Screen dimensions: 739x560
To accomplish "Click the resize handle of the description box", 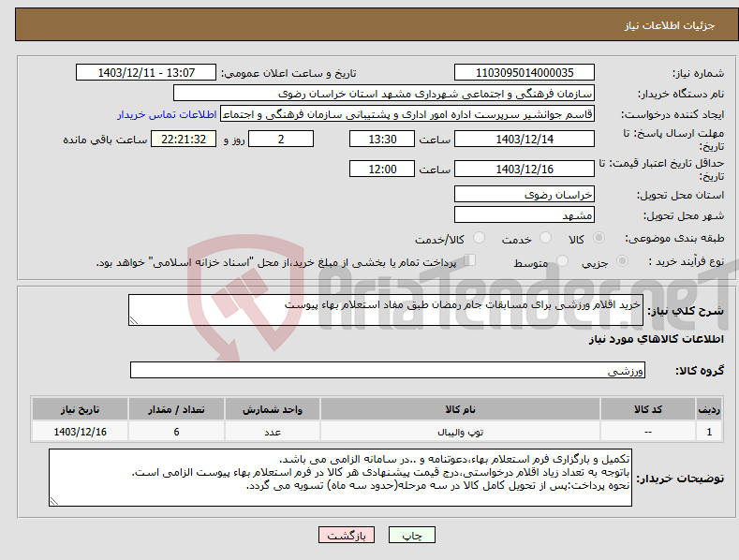I will coord(134,320).
